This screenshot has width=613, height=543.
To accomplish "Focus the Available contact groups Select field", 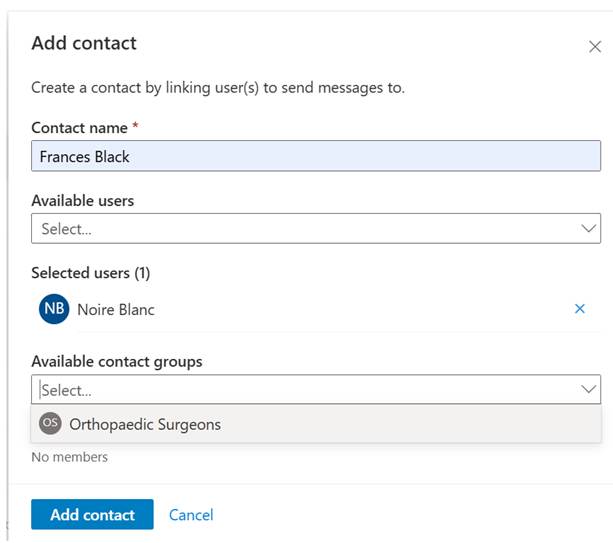I will (300, 390).
